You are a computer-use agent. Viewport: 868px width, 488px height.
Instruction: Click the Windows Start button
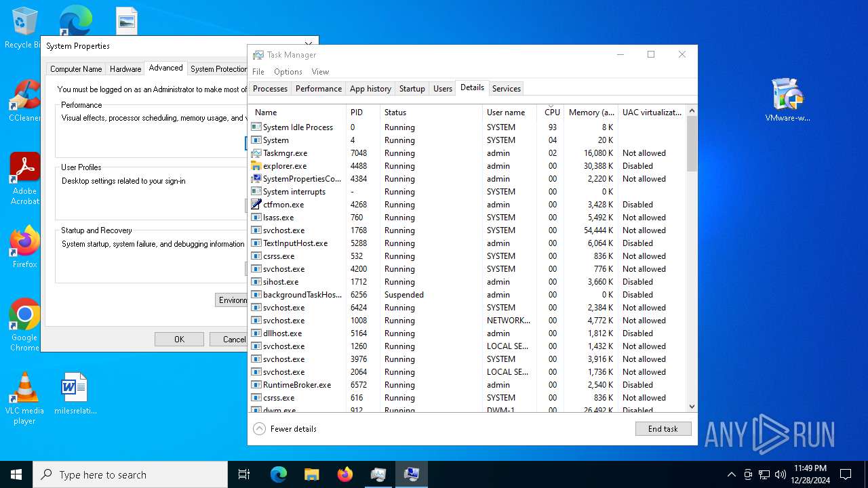coord(16,474)
